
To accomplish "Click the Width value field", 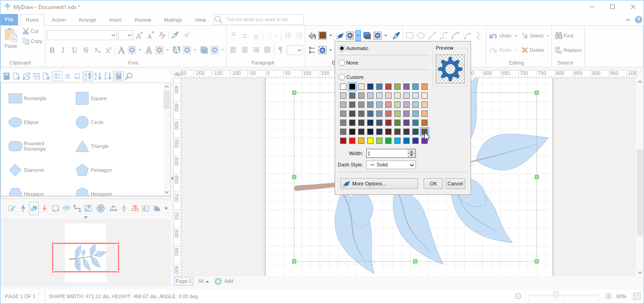I will coord(387,153).
